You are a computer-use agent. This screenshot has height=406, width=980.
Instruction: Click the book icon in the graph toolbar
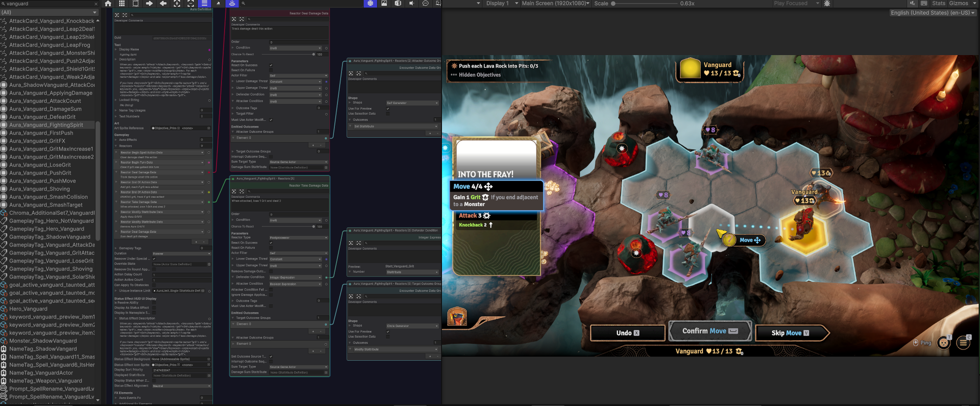point(398,4)
